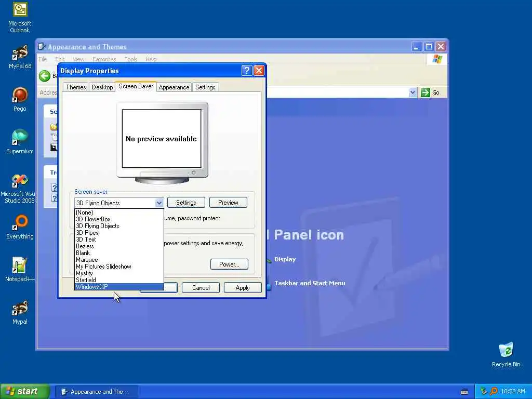Switch to the Desktop tab
This screenshot has width=532, height=399.
pyautogui.click(x=102, y=87)
